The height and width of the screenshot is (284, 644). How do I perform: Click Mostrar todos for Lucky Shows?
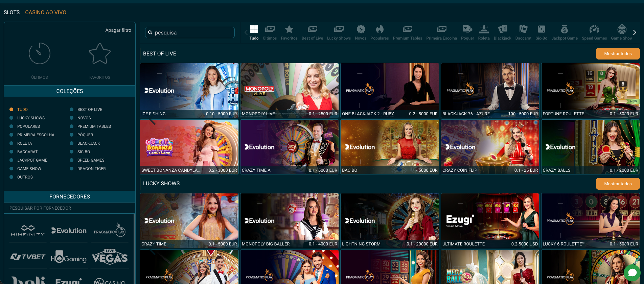[x=618, y=184]
